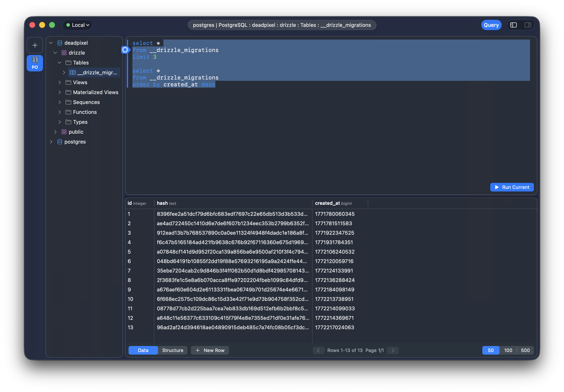Select the 100 rows page size option
The height and width of the screenshot is (392, 564).
(508, 350)
